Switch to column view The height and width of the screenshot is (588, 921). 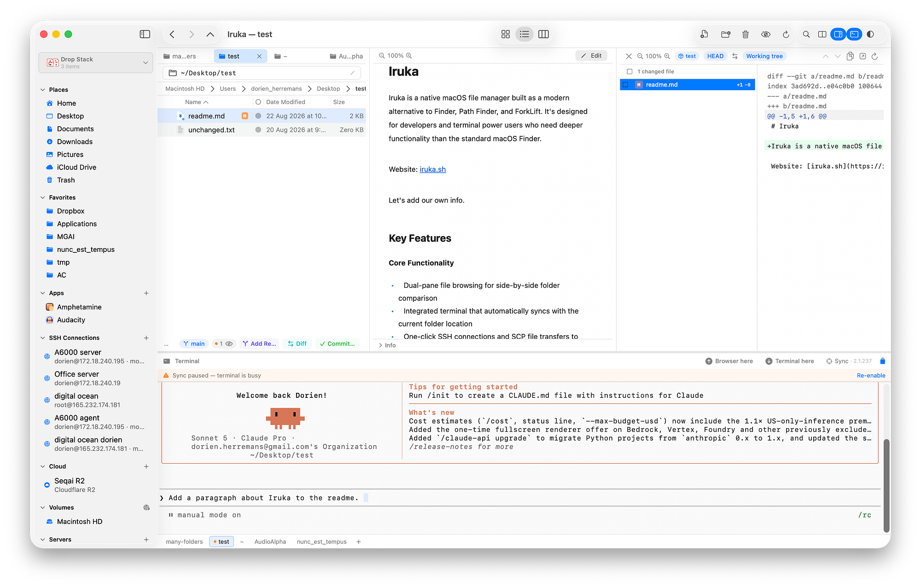(x=543, y=34)
